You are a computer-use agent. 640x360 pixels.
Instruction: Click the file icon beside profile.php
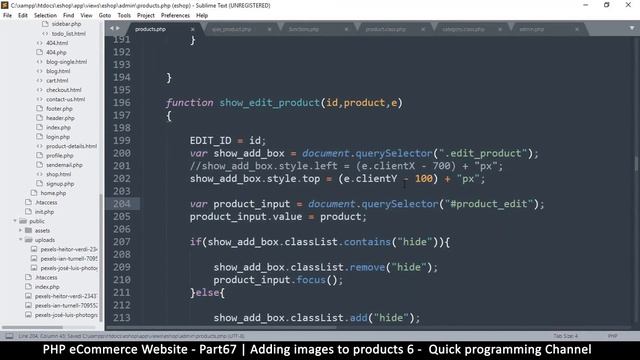pos(40,156)
